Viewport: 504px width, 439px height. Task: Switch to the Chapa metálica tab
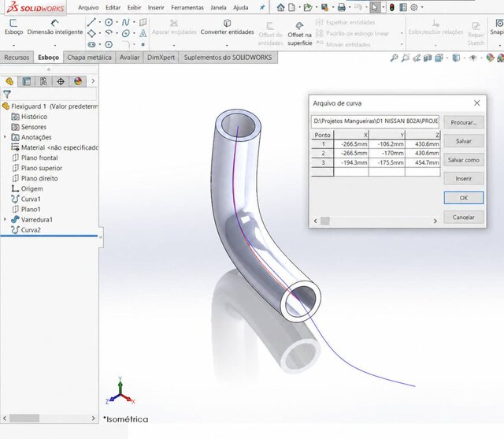(89, 58)
